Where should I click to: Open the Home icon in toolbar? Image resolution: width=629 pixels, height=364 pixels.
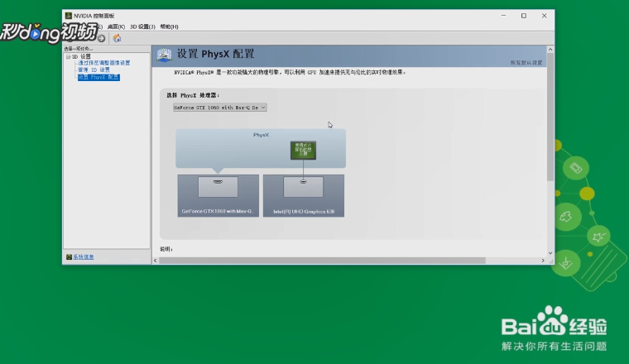point(117,38)
